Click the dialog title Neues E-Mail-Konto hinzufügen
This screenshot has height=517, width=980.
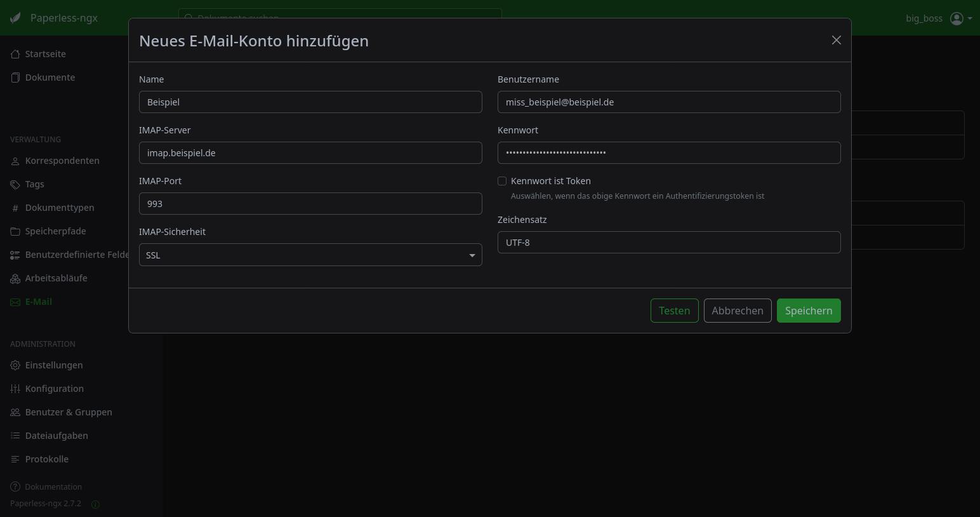(254, 41)
